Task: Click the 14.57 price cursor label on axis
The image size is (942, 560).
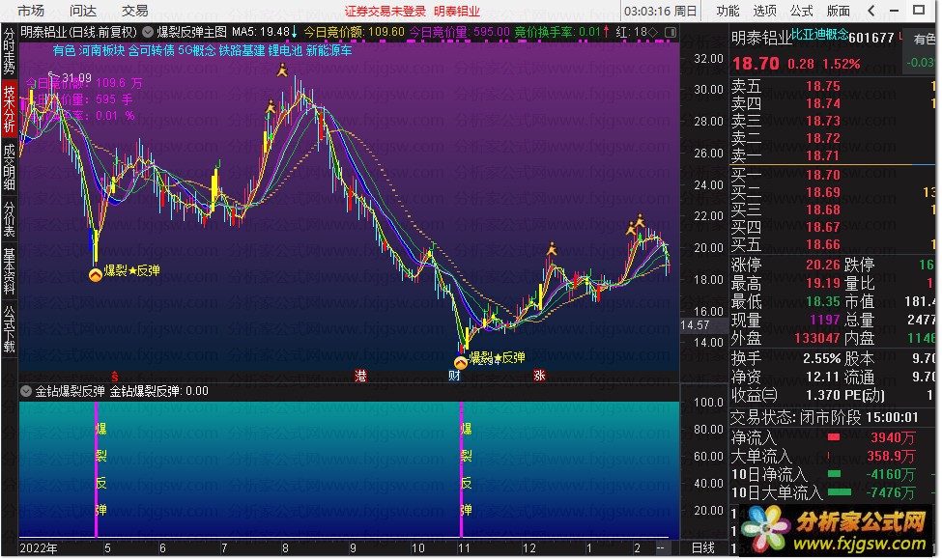Action: coord(695,325)
